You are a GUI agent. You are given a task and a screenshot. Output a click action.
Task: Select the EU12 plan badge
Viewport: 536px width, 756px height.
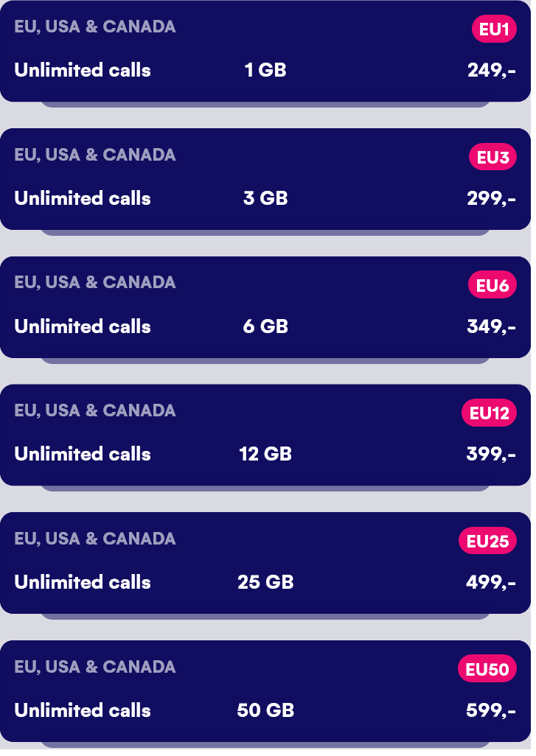click(489, 413)
